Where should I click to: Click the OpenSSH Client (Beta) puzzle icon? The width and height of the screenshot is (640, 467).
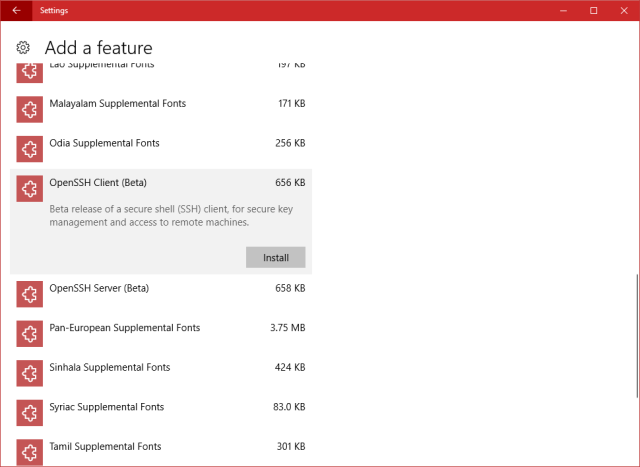[x=29, y=189]
